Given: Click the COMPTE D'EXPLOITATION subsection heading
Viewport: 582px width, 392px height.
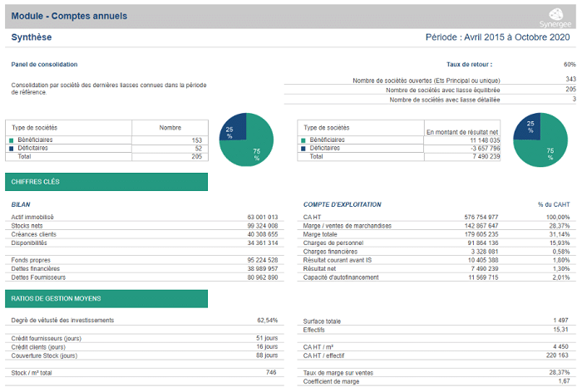Looking at the screenshot, I should coord(343,204).
